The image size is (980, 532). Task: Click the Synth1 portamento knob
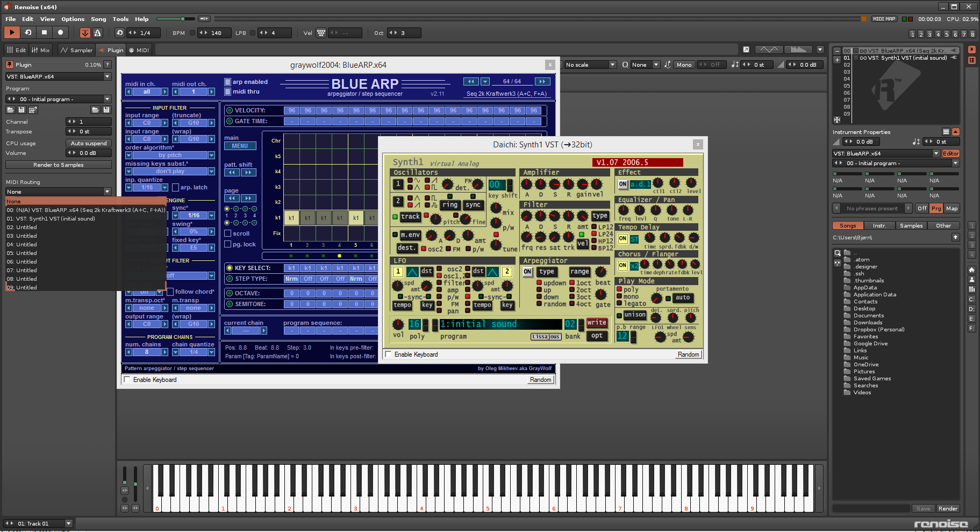pos(656,298)
